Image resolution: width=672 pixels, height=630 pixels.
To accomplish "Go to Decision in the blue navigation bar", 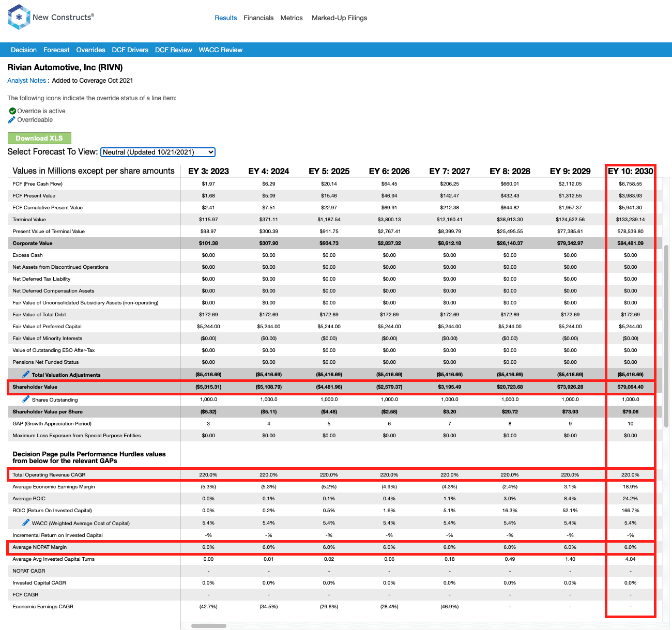I will coord(24,50).
